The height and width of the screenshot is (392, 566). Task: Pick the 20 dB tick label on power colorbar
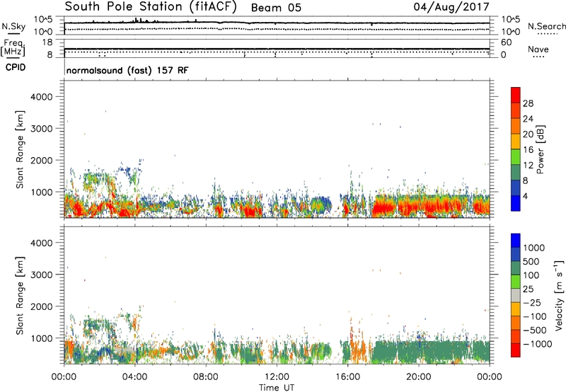tap(528, 134)
